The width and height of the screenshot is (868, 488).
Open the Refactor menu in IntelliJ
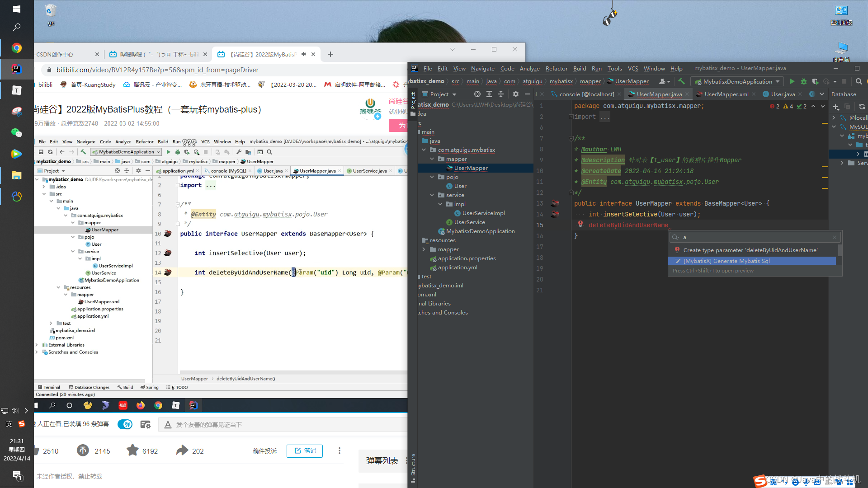[556, 68]
